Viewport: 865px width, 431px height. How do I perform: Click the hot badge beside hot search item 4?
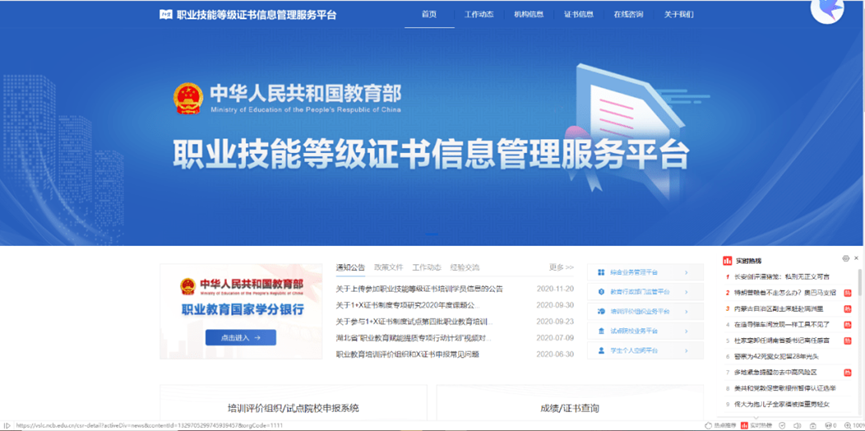click(847, 324)
